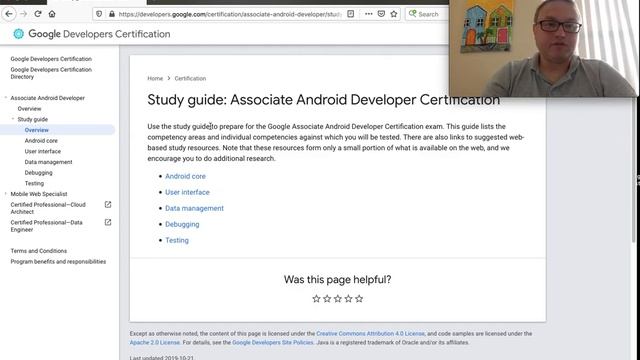Open the Apache 2.0 License link
Viewport: 640px width, 360px height.
point(155,342)
